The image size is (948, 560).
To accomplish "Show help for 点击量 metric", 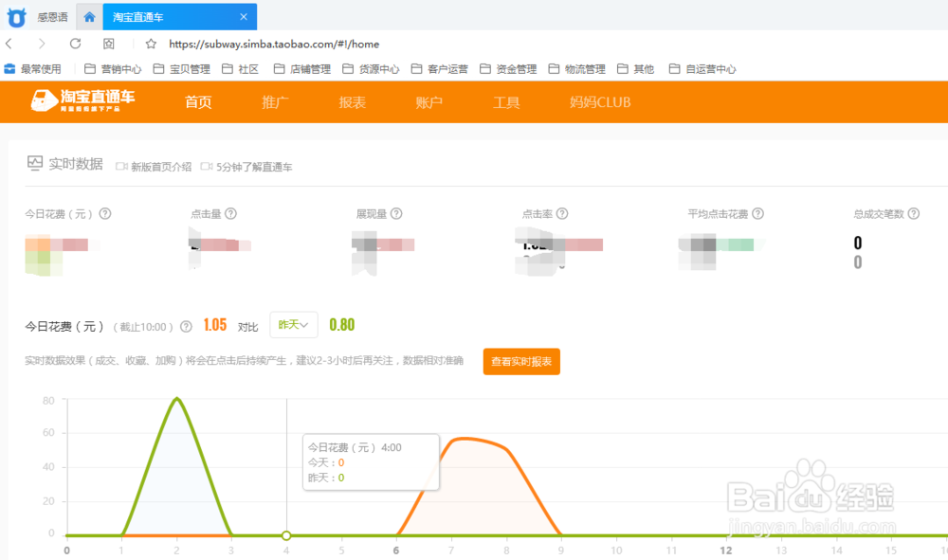I will pos(231,213).
